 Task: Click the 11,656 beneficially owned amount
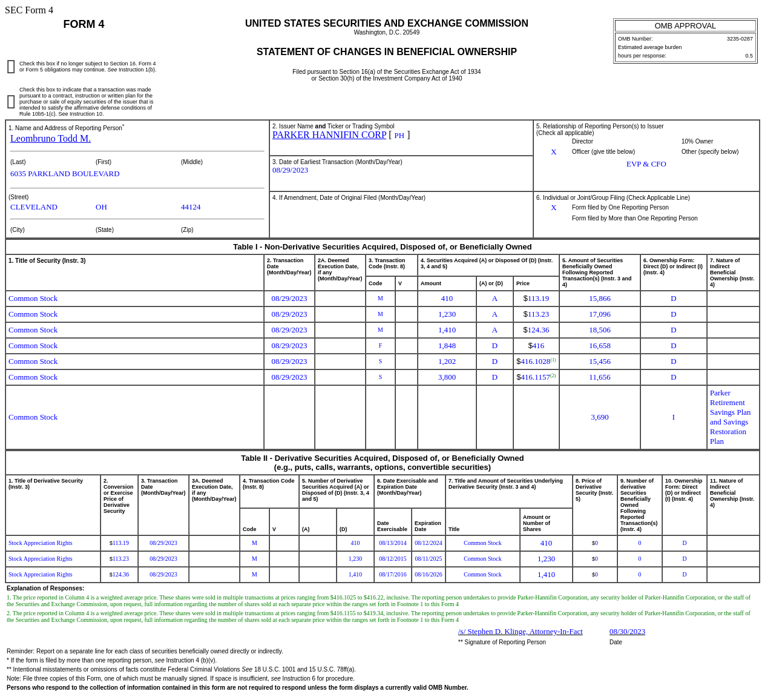(x=600, y=377)
